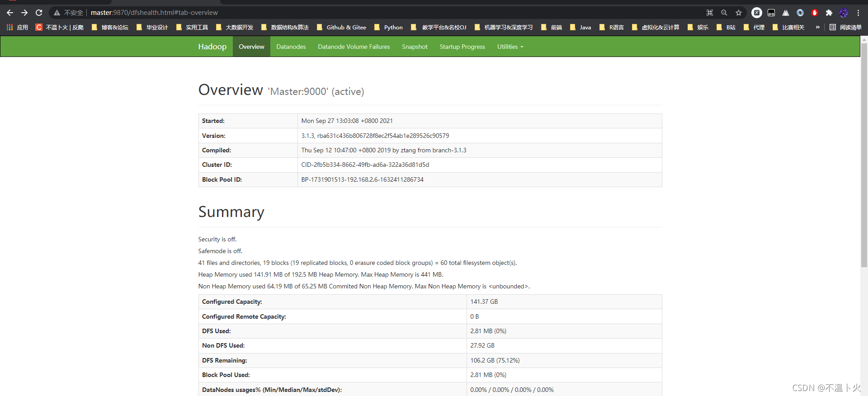Open the Java bookmark folder
The image size is (868, 396).
tap(580, 28)
